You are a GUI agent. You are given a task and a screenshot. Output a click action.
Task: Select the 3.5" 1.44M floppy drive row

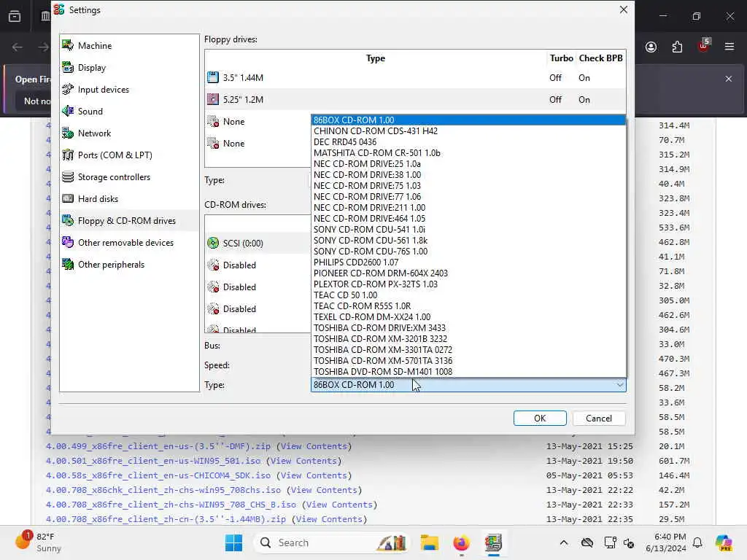pyautogui.click(x=415, y=77)
